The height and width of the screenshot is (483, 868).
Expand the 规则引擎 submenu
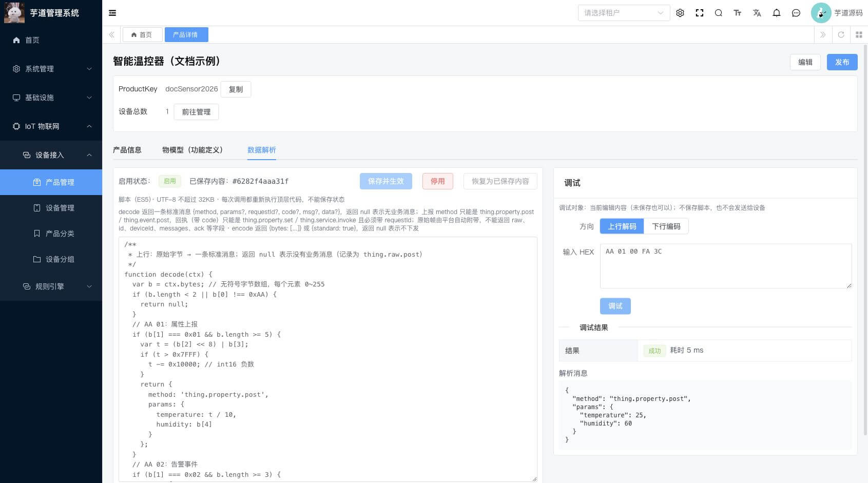[x=51, y=286]
